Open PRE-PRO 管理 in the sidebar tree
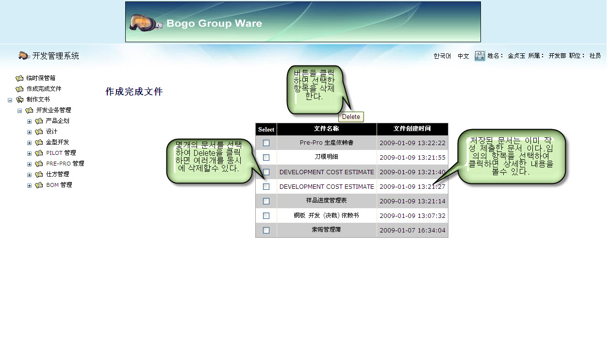The width and height of the screenshot is (611, 364). 65,164
